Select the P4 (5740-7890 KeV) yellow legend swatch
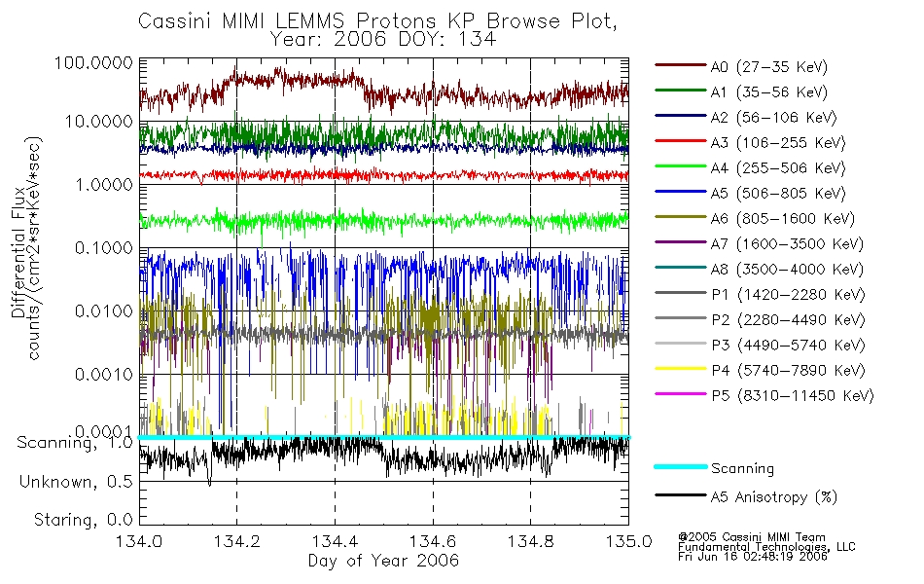This screenshot has height=584, width=924. pos(681,369)
